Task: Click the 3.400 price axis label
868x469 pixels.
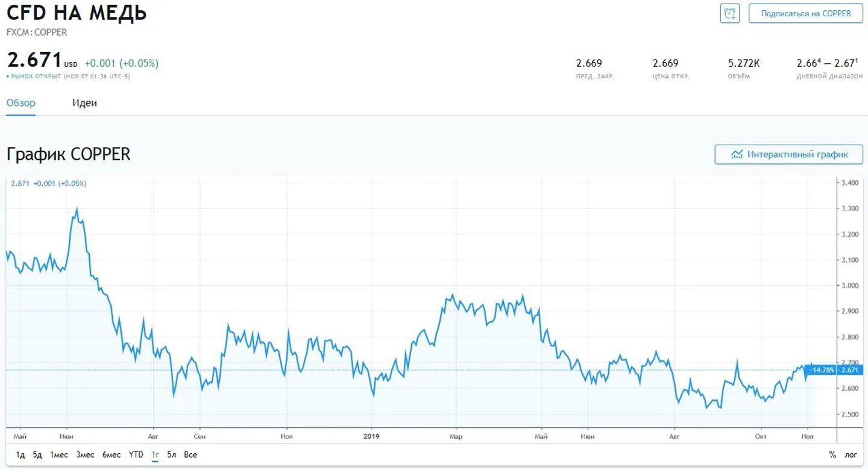Action: (849, 183)
